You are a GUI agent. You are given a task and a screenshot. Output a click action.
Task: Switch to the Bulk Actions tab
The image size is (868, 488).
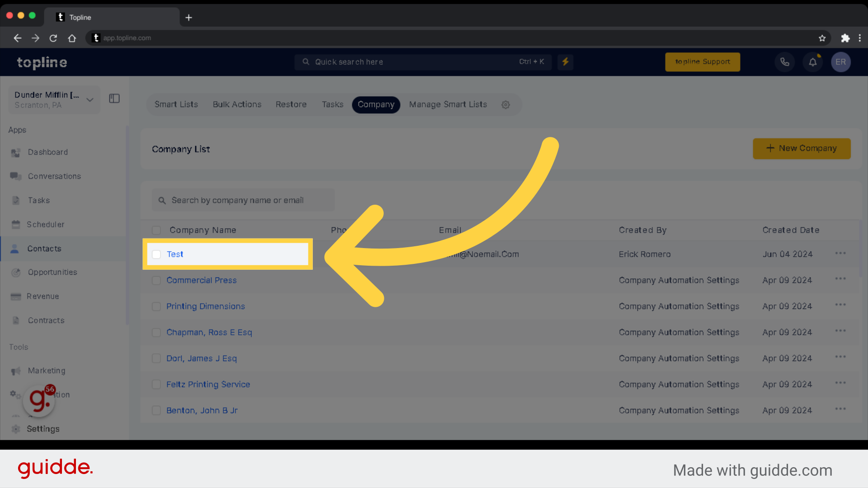coord(237,105)
